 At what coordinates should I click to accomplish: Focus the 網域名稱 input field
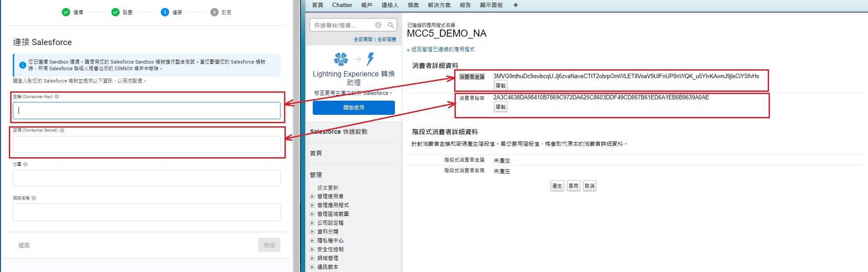click(147, 212)
